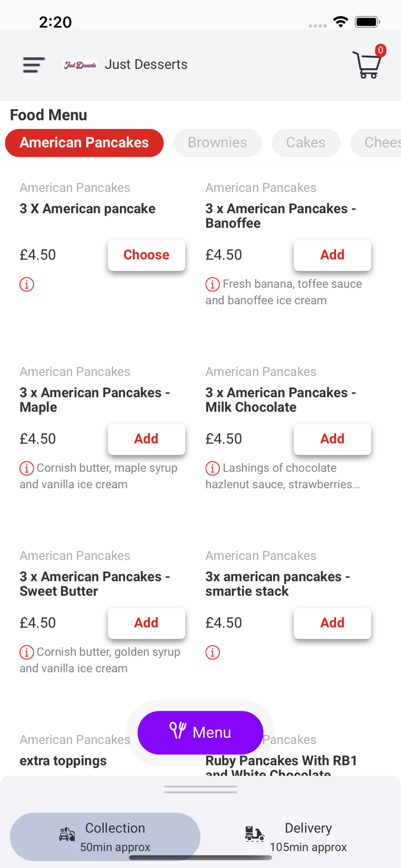Open the floating purple Menu button
The width and height of the screenshot is (401, 868).
(x=200, y=733)
